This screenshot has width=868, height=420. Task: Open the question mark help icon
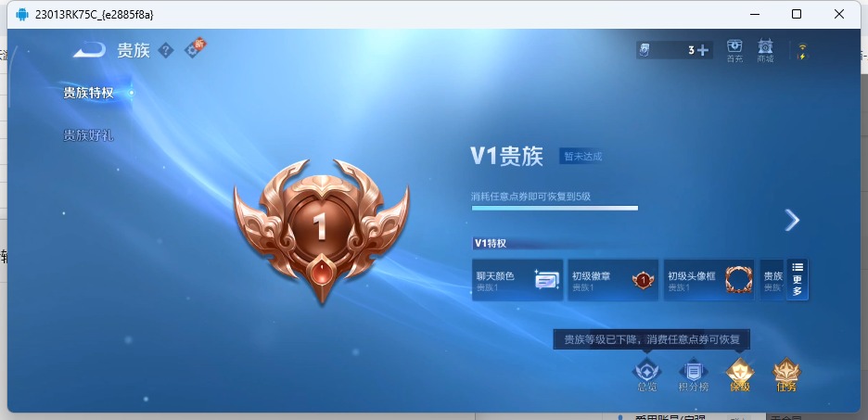(165, 50)
